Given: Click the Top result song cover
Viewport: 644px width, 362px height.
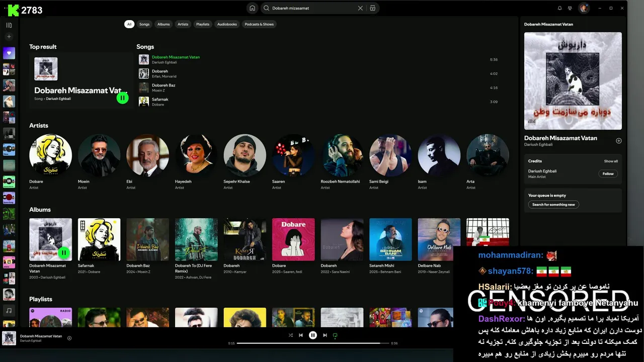Looking at the screenshot, I should 46,69.
